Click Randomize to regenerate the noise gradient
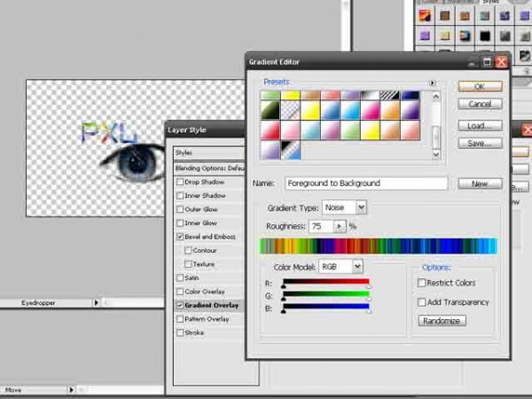Screen dimensions: 532x399 pyautogui.click(x=442, y=321)
